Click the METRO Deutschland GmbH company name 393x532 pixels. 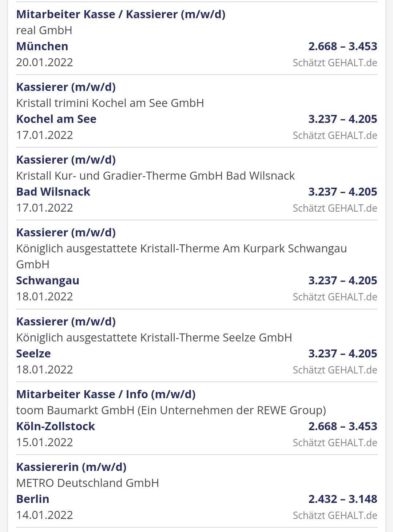coord(88,483)
